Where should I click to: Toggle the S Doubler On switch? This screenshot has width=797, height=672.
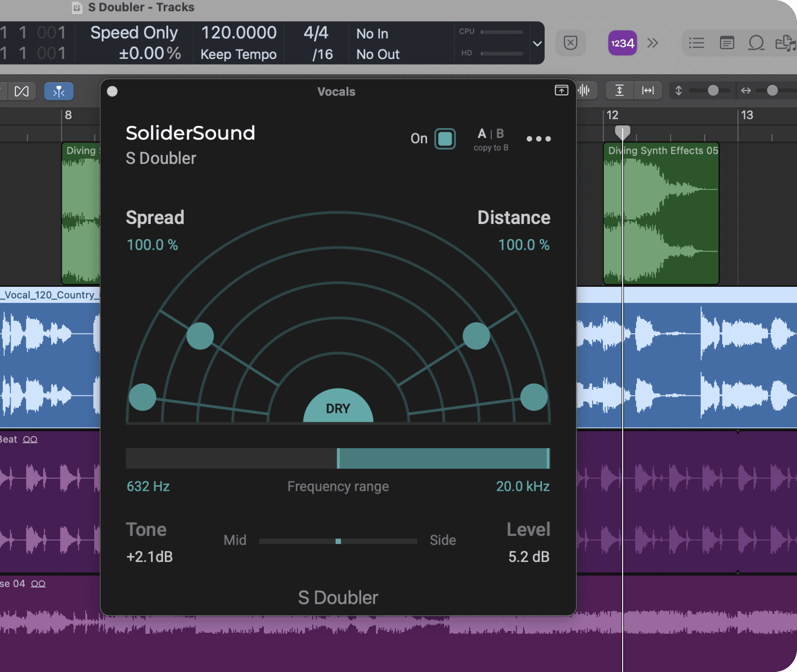coord(445,139)
